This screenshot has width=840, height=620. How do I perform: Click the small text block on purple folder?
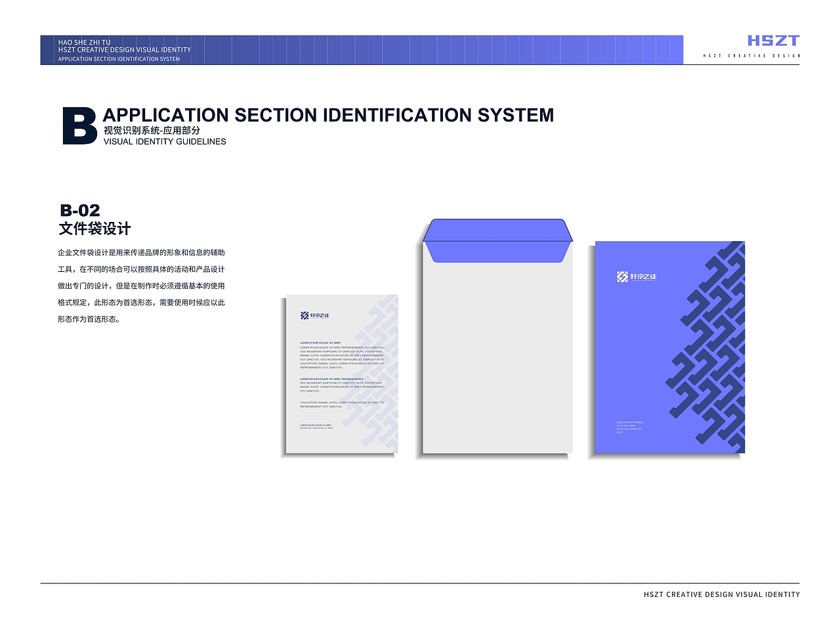[630, 427]
